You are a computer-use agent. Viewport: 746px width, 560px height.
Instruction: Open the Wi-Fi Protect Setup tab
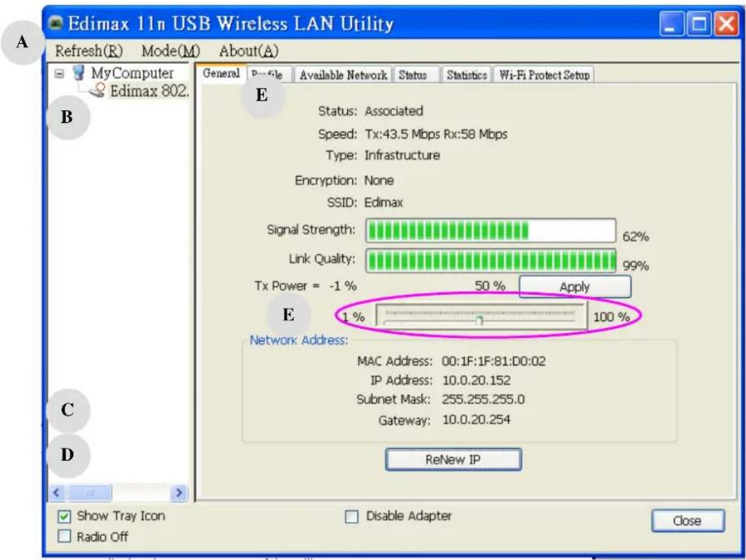(545, 75)
